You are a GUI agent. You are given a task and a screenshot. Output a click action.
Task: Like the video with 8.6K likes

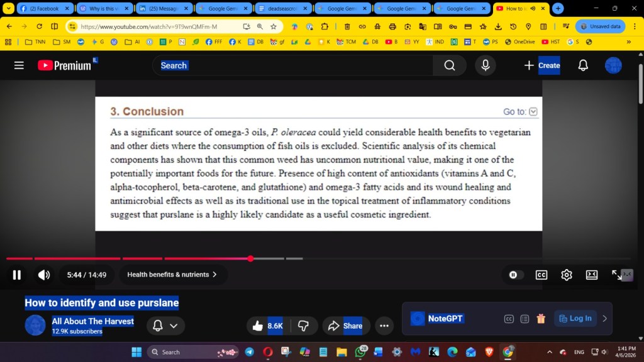[x=268, y=326]
